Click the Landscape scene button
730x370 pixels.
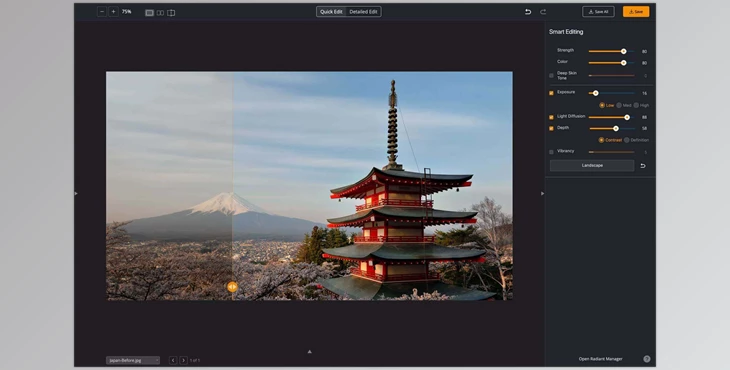592,165
